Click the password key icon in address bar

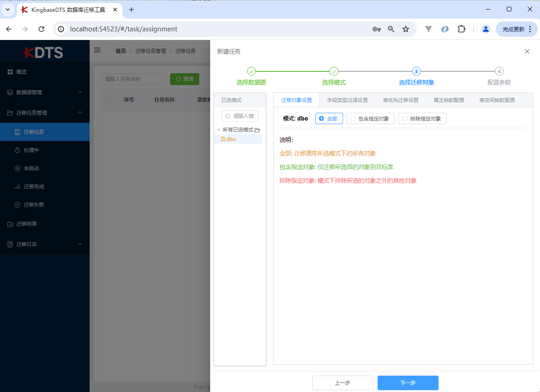(x=376, y=29)
